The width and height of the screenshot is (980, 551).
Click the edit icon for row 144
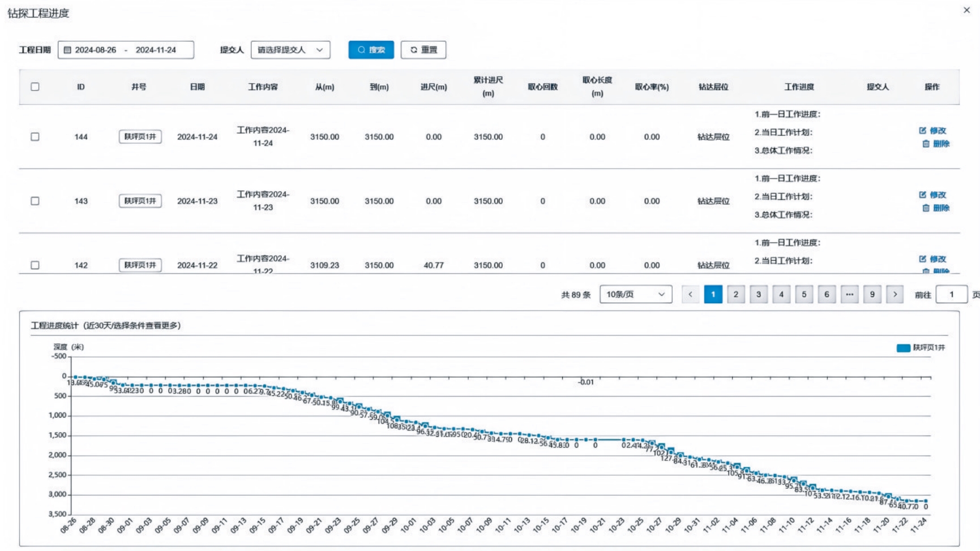(x=923, y=131)
